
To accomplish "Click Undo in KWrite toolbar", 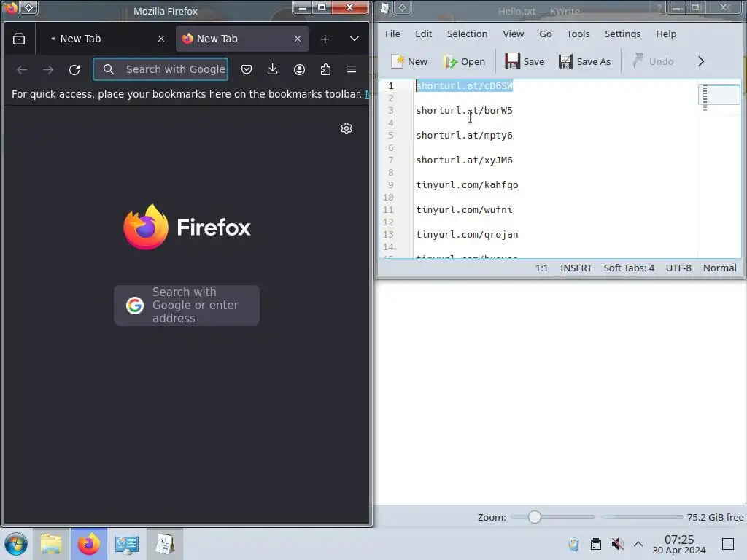I will pyautogui.click(x=653, y=61).
